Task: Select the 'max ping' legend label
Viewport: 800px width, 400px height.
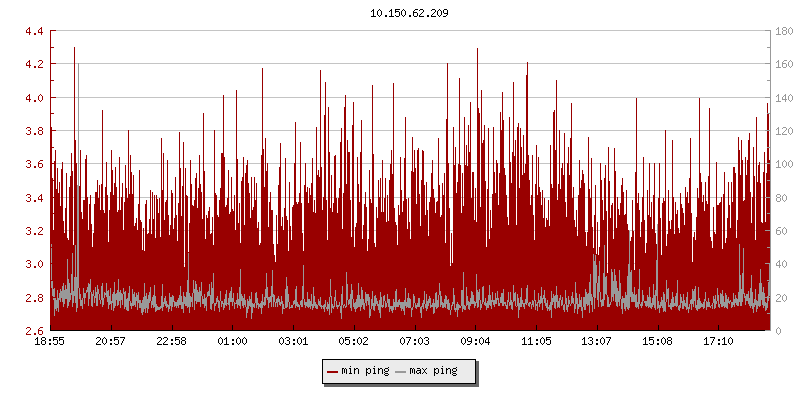Action: (434, 371)
